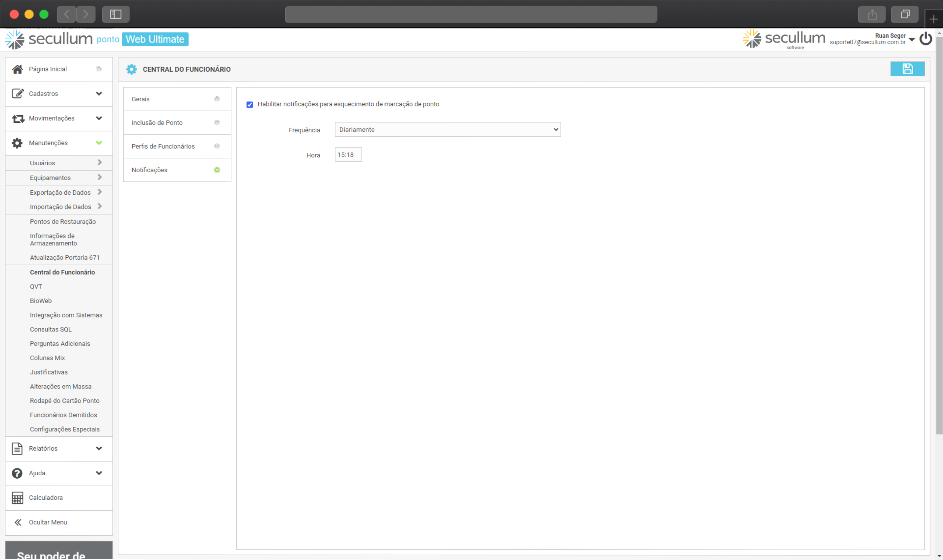Select the Gerais radio indicator
The height and width of the screenshot is (560, 943).
217,99
